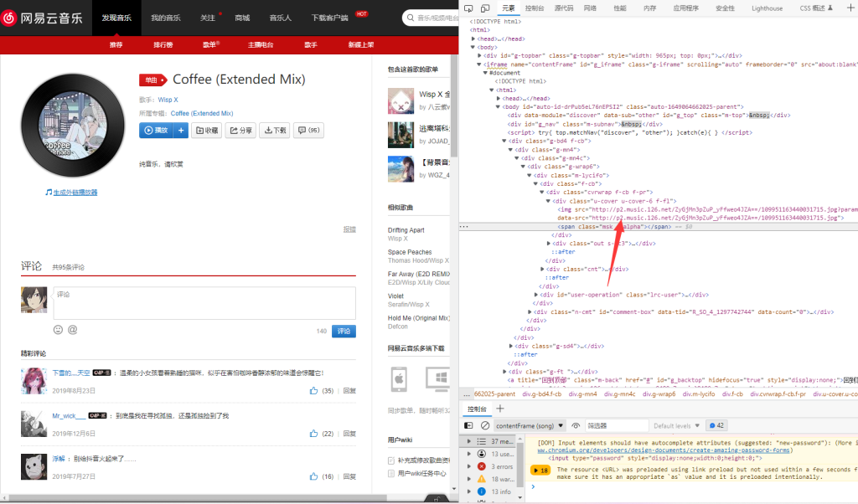858x504 pixels.
Task: Toggle the console live expression eye
Action: pos(575,425)
